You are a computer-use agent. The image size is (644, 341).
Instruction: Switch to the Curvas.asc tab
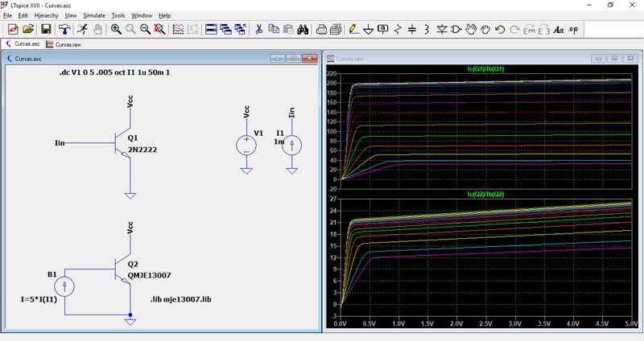coord(23,43)
